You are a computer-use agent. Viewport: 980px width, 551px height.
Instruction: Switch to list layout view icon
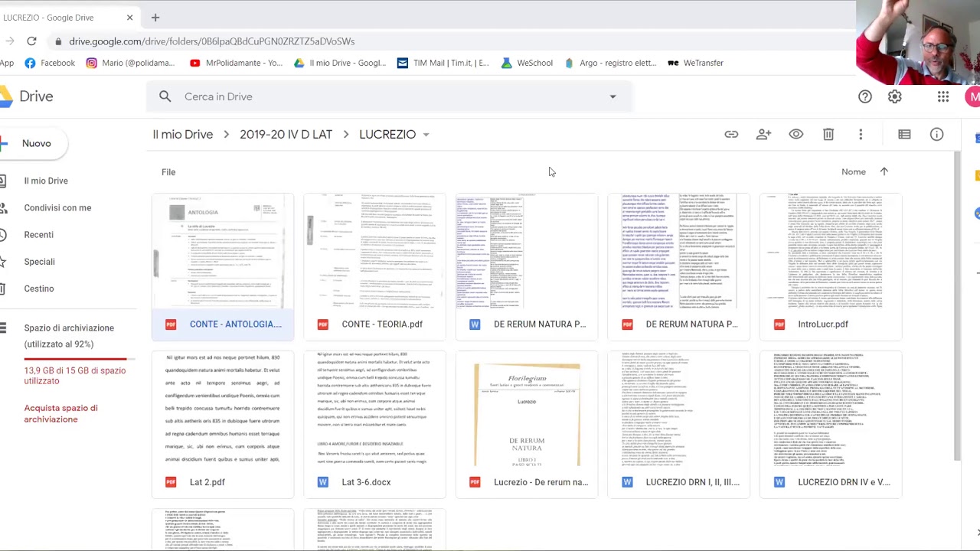point(904,135)
